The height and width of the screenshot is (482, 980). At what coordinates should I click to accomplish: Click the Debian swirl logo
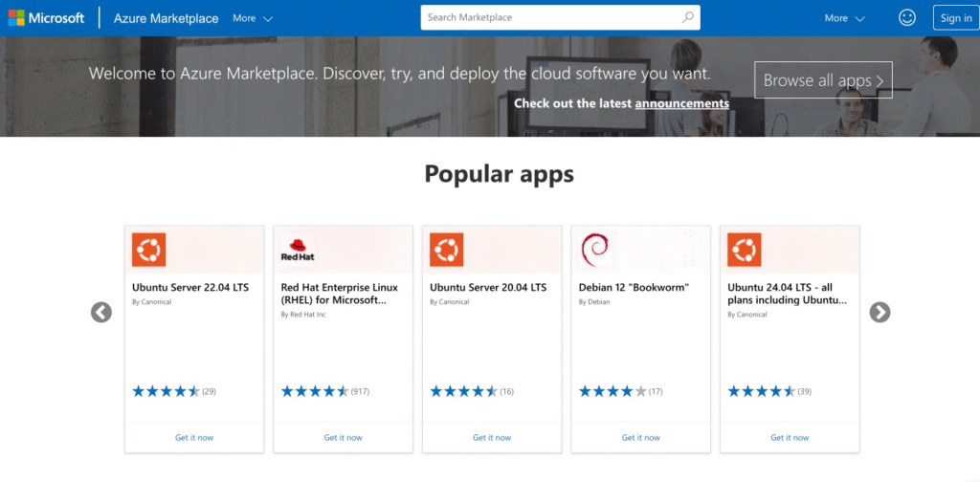[595, 250]
